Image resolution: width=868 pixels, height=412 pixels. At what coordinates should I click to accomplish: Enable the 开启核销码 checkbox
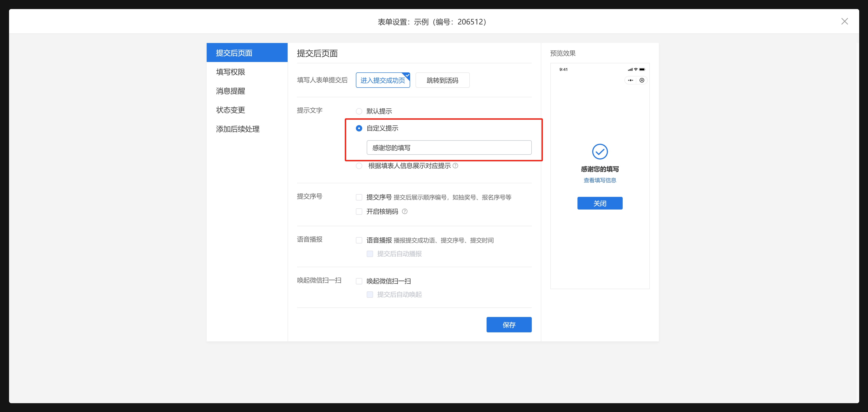coord(359,211)
